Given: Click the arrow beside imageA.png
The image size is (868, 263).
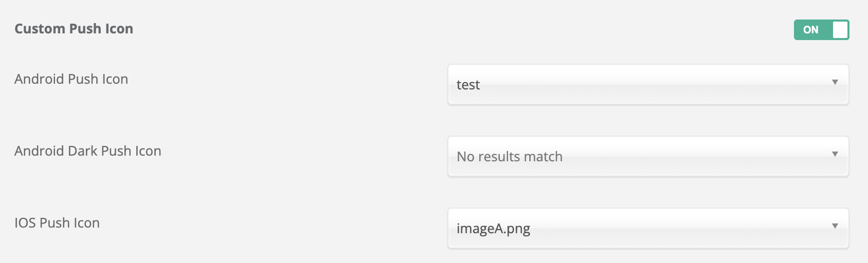Looking at the screenshot, I should [835, 226].
